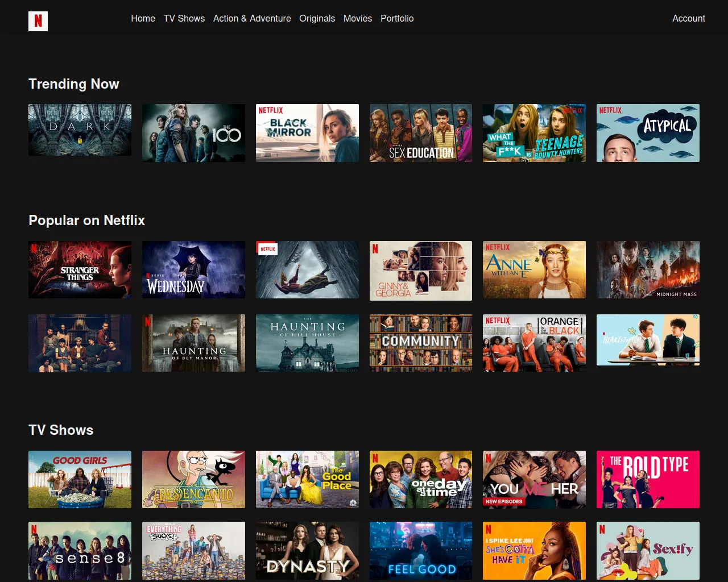
Task: Open the Portfolio navigation link
Action: click(397, 18)
